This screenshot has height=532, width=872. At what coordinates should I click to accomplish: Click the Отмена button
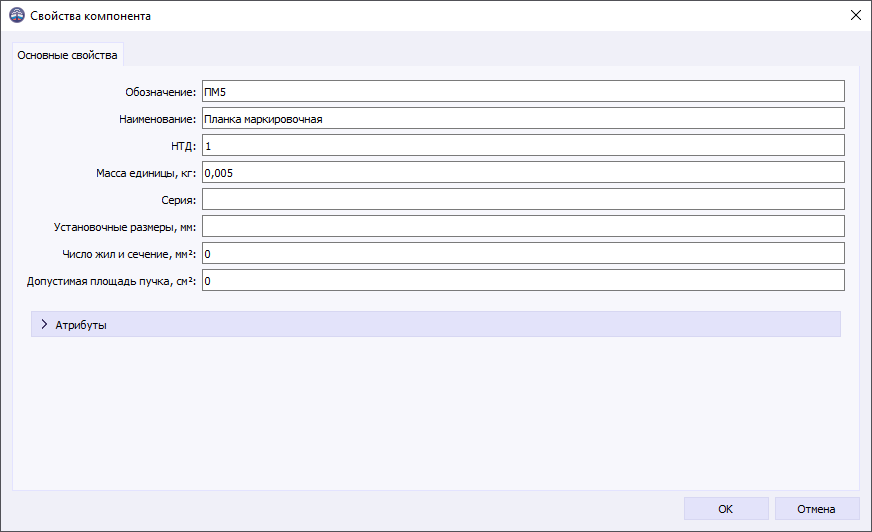[816, 509]
